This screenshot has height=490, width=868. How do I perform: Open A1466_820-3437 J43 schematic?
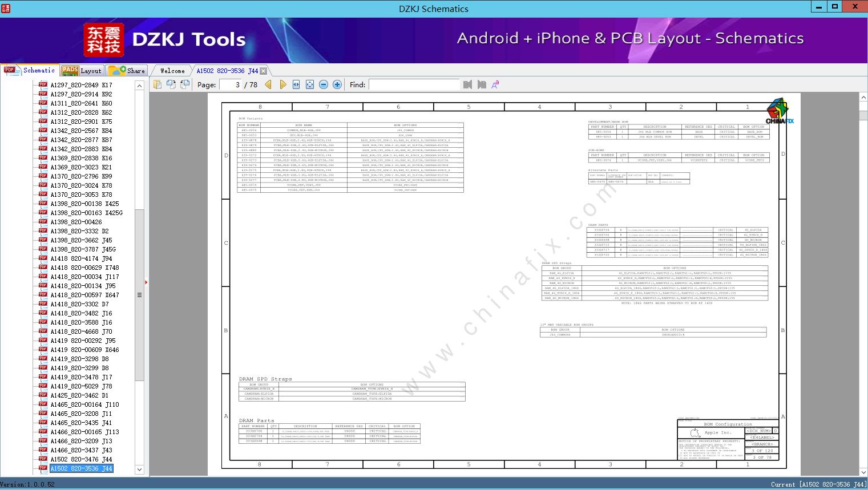pos(81,450)
